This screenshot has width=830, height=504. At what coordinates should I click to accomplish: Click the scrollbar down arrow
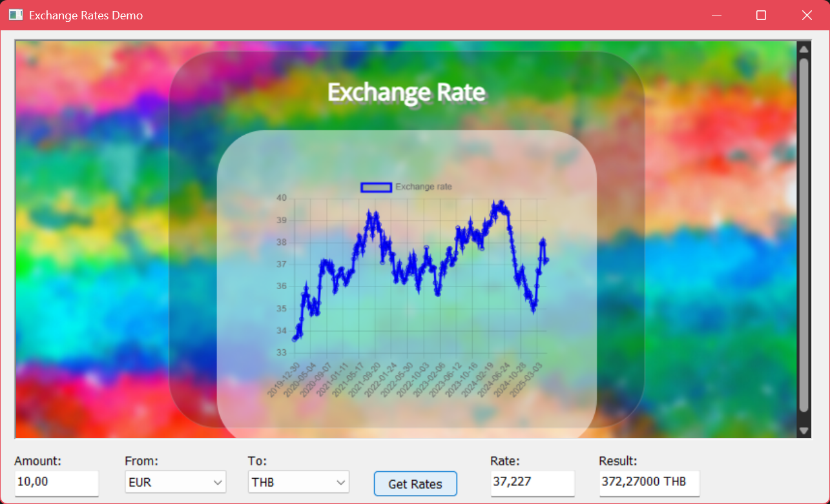(804, 430)
